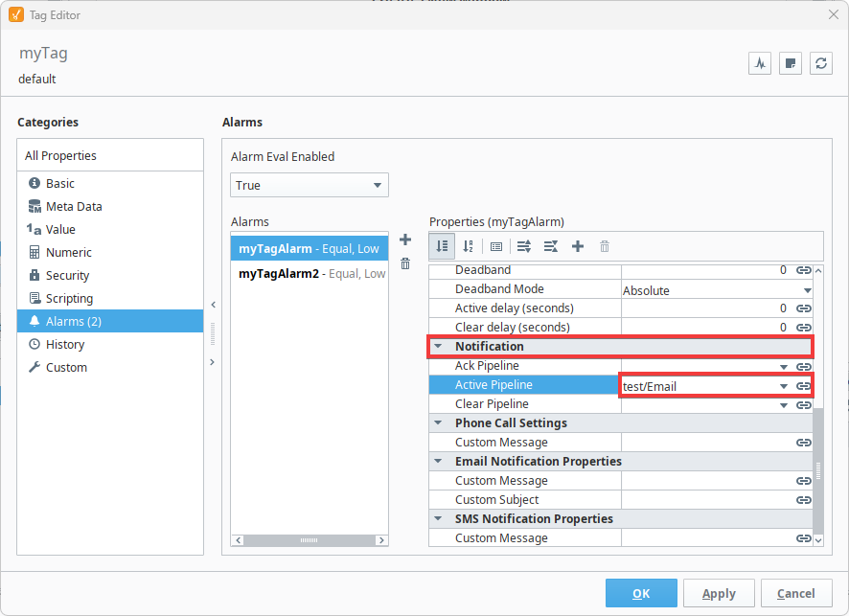This screenshot has width=849, height=616.
Task: Toggle the categorized sort view icon
Action: point(442,246)
